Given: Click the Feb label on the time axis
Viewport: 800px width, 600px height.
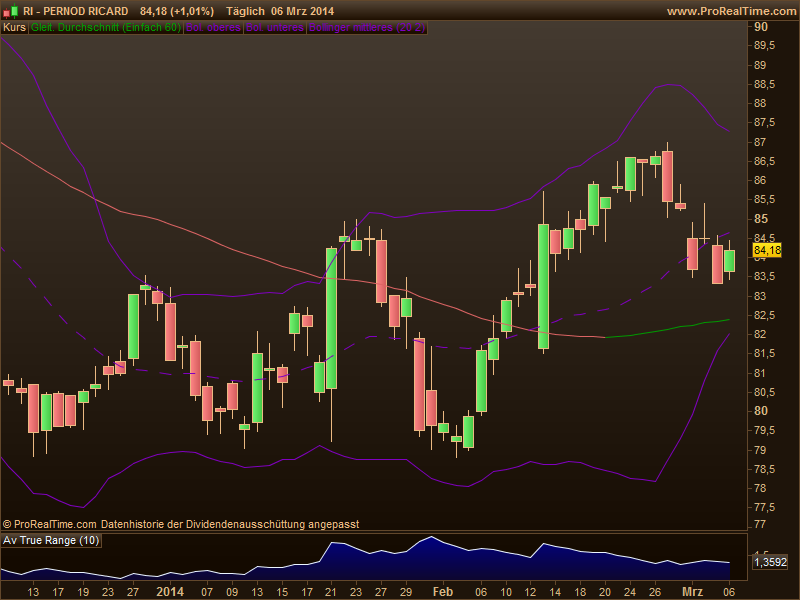Looking at the screenshot, I should coord(443,591).
